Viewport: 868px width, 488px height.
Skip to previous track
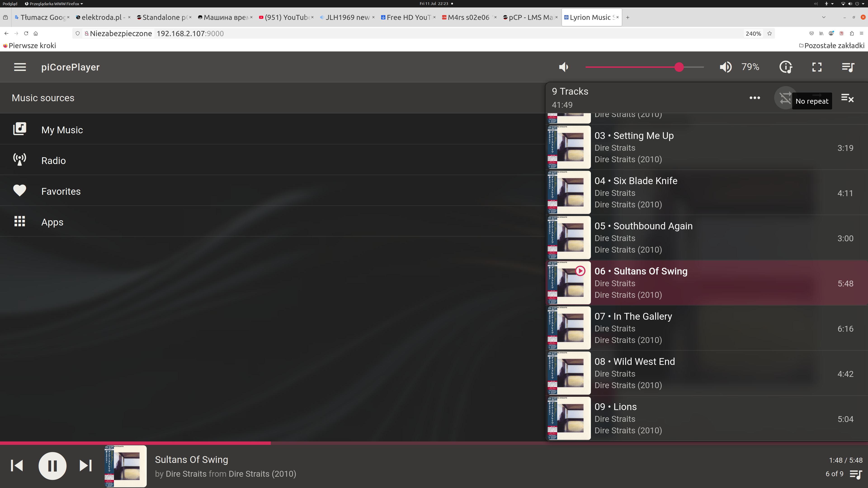17,466
